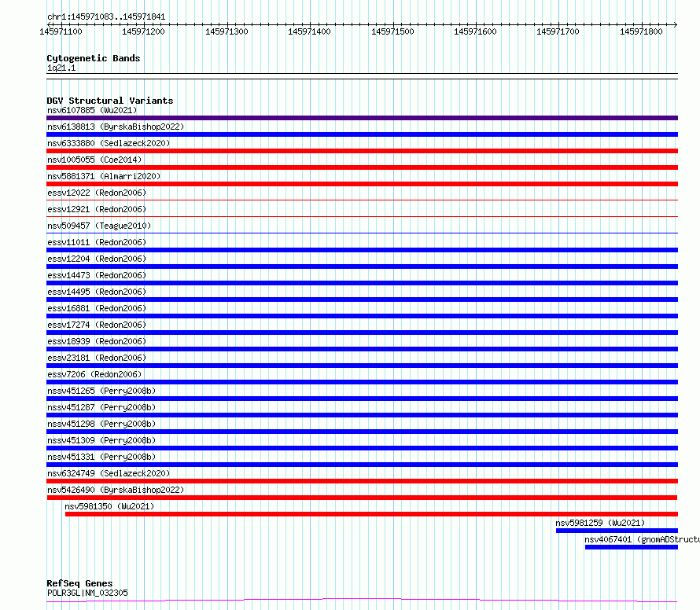Select the red nsv6333880 variant bar
The height and width of the screenshot is (610, 700).
[x=362, y=151]
